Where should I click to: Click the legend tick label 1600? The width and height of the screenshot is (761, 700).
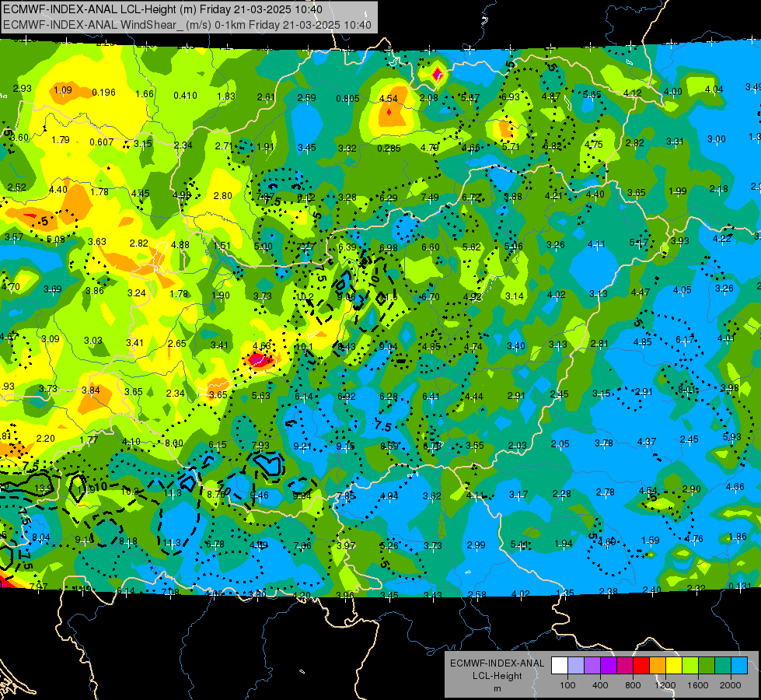click(x=698, y=685)
